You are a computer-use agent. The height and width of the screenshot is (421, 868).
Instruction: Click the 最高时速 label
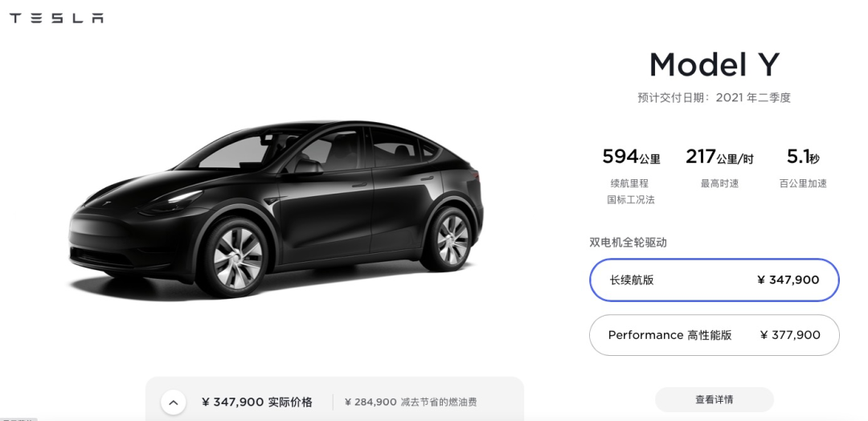click(719, 183)
